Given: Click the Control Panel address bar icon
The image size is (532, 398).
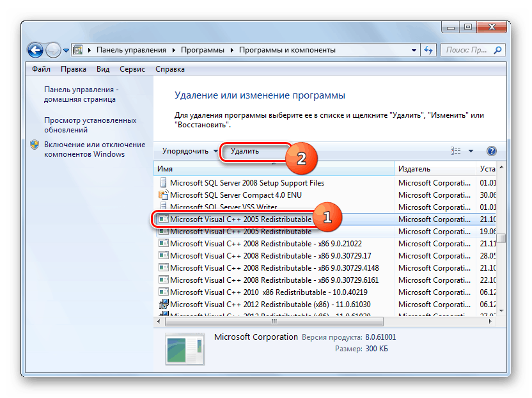Looking at the screenshot, I should coord(79,50).
